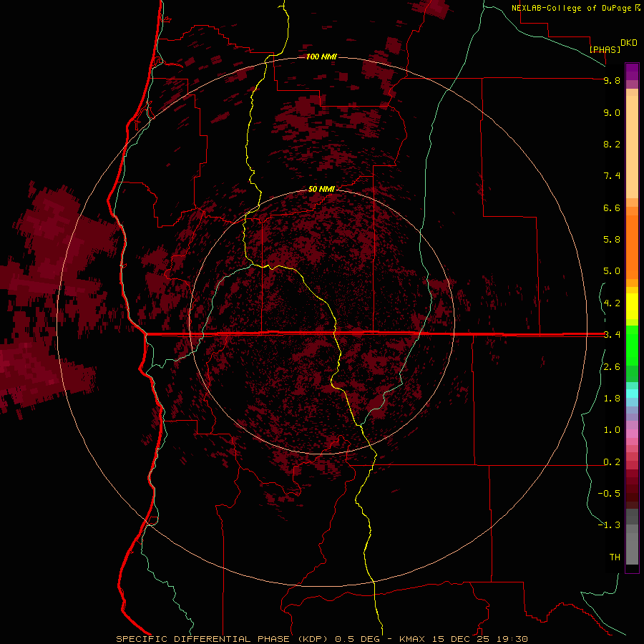Click the 0.2 scale value
Screen dimensions: 644x644
(x=612, y=462)
